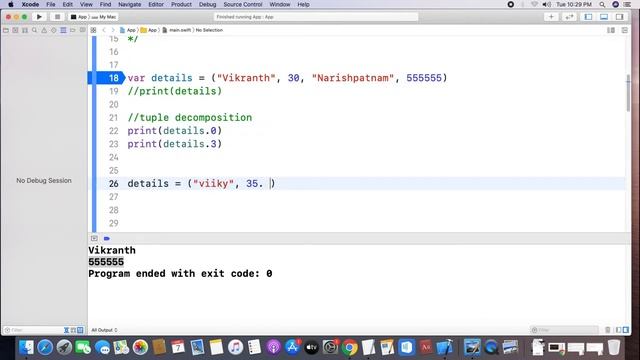Open the Source Control menu
Screen dimensions: 640x360
tap(243, 4)
